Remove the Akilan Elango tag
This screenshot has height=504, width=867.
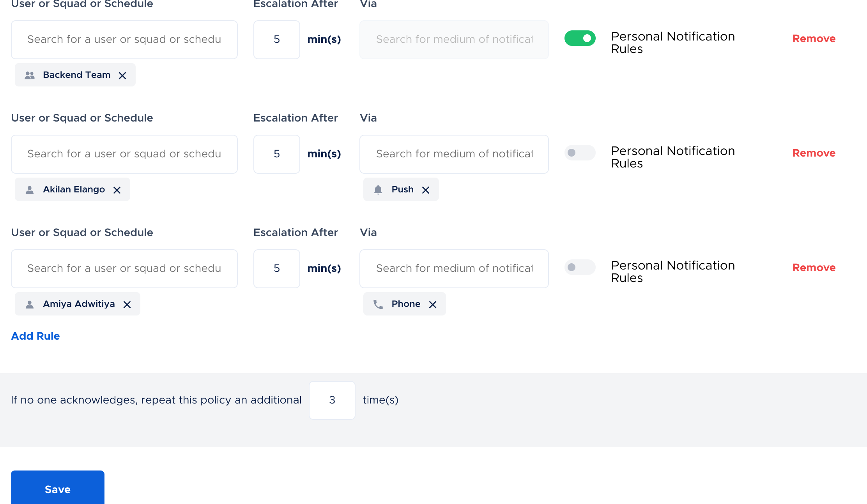117,190
